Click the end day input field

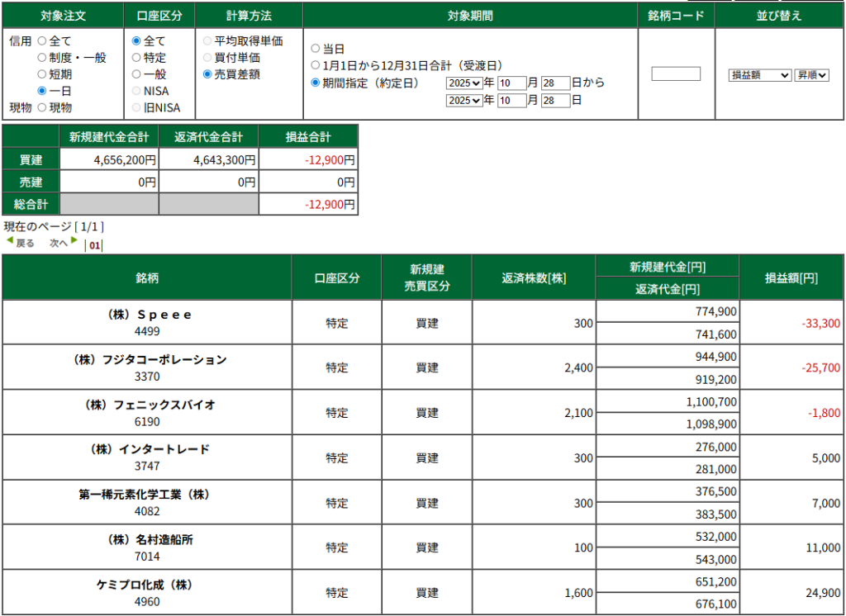point(555,101)
